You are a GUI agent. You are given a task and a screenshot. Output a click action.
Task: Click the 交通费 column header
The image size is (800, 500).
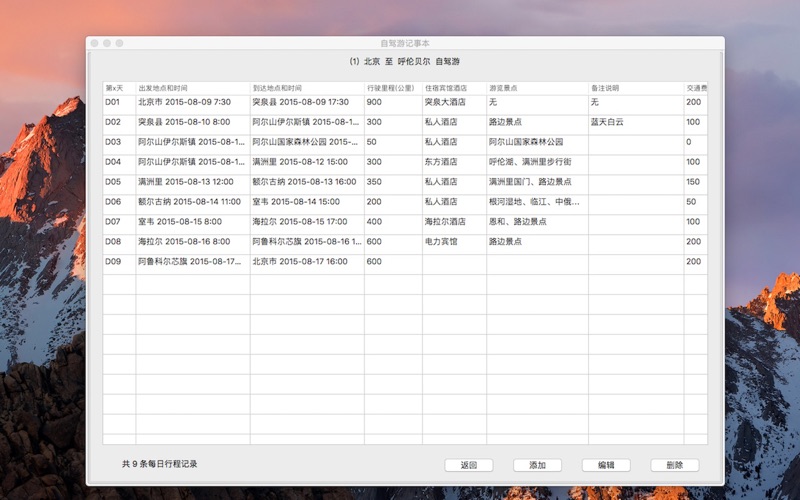click(696, 88)
